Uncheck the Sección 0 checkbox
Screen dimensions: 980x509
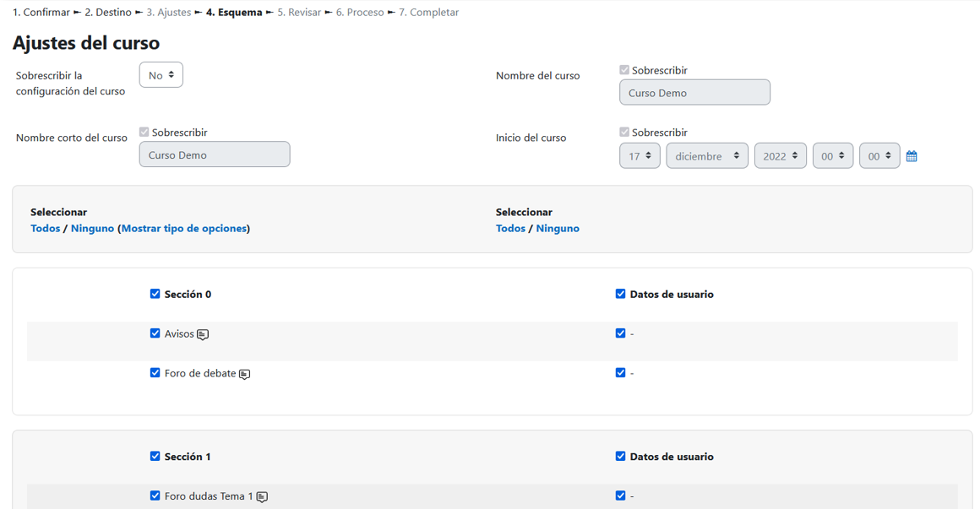point(155,294)
